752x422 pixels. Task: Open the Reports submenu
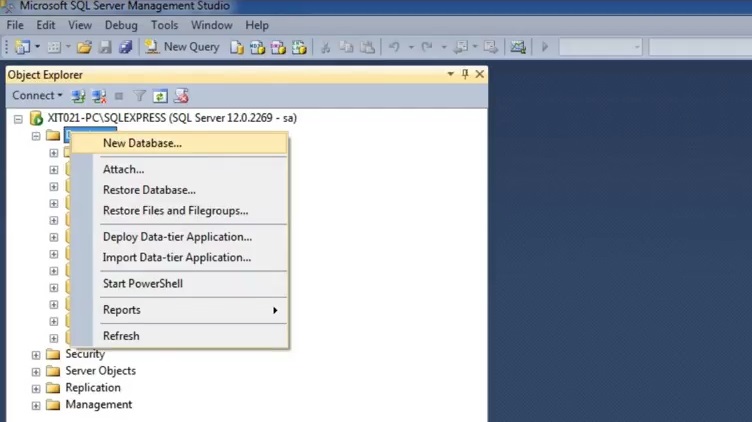click(179, 310)
